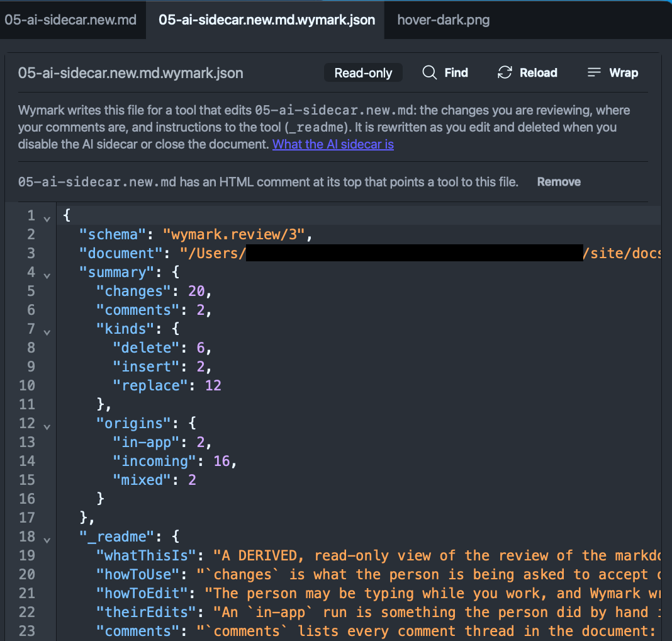Click the "incoming" value 16
The height and width of the screenshot is (641, 672).
click(221, 461)
